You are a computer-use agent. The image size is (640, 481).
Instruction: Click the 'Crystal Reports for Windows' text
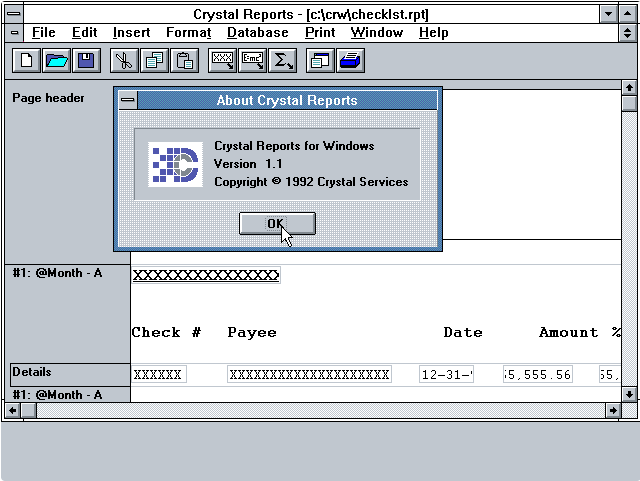coord(294,146)
